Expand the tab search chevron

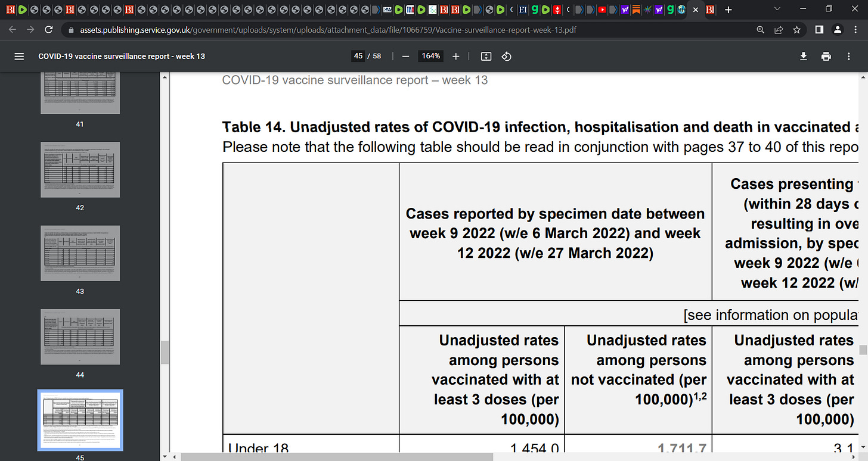(x=777, y=10)
